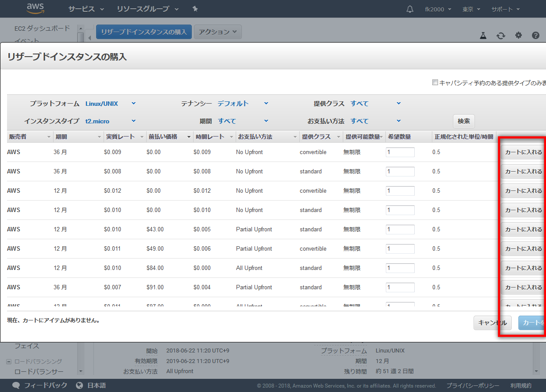Collapse the ロードバランシング section
546x392 pixels.
point(9,362)
